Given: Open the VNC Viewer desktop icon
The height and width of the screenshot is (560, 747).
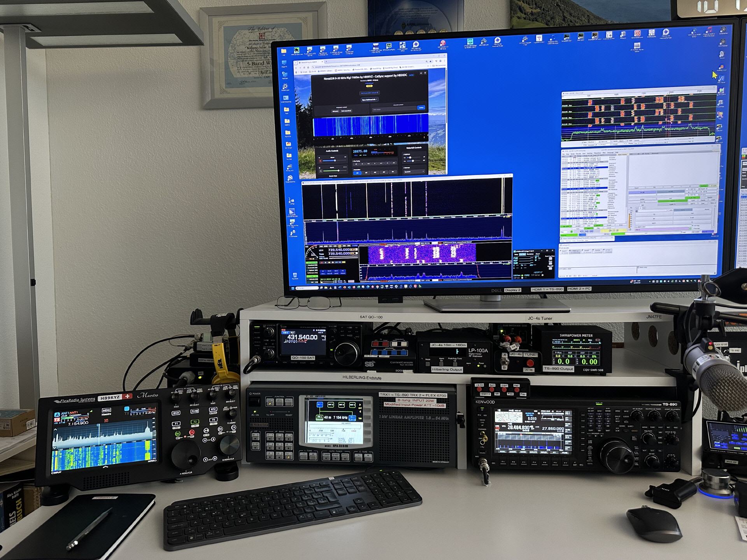Looking at the screenshot, I should coord(722,79).
